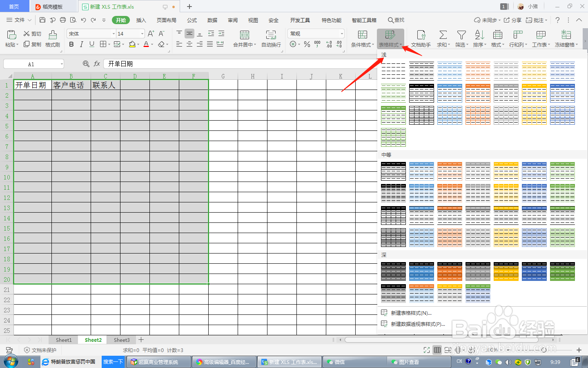Open the number format dropdown (常规)
The width and height of the screenshot is (588, 368).
(x=341, y=34)
